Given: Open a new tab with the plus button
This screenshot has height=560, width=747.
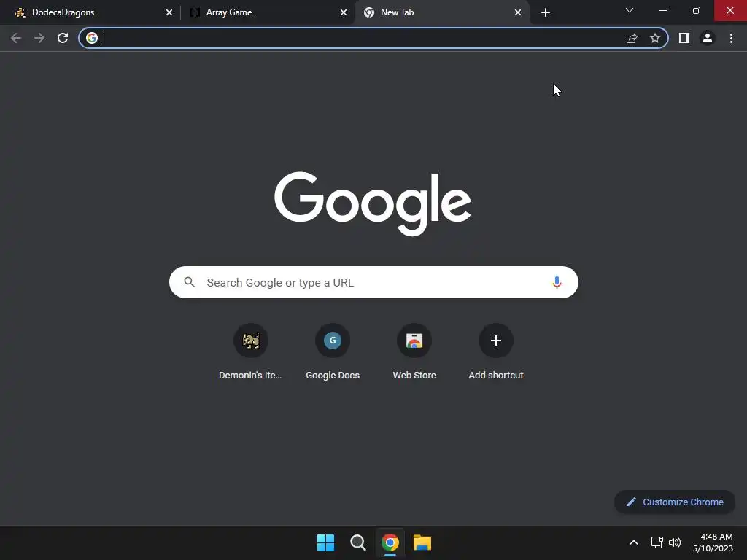Looking at the screenshot, I should point(546,12).
